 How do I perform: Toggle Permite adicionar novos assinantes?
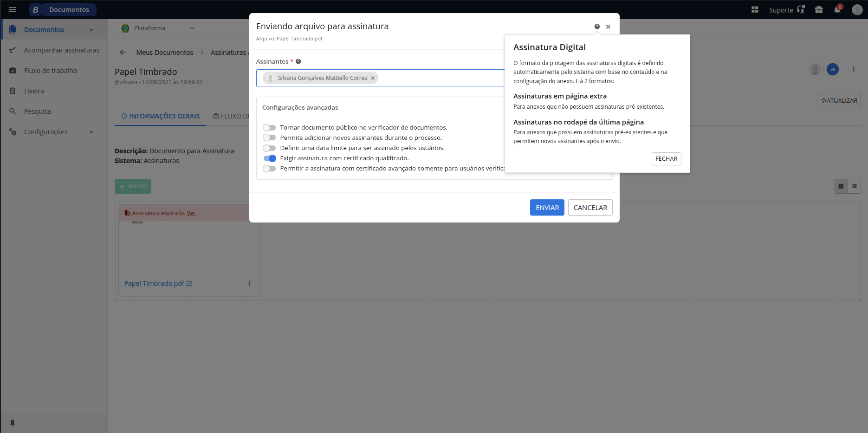(269, 138)
